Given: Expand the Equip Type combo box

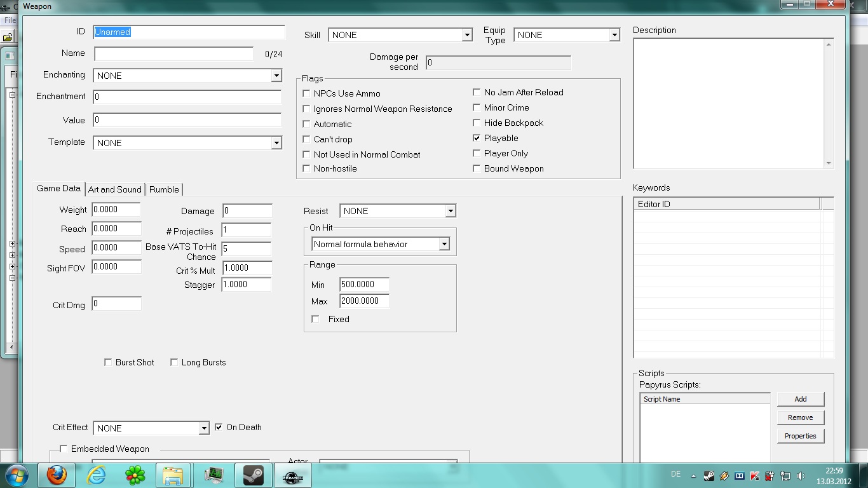Looking at the screenshot, I should pyautogui.click(x=614, y=35).
